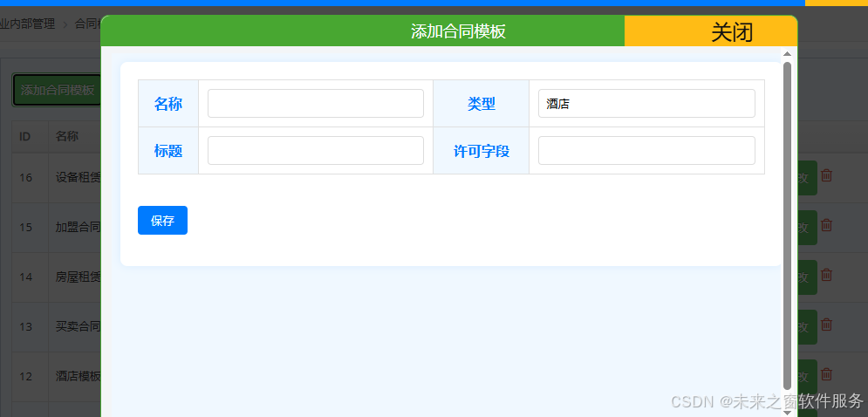Click the 房屋租赁 row name
The height and width of the screenshot is (417, 868).
[x=78, y=277]
